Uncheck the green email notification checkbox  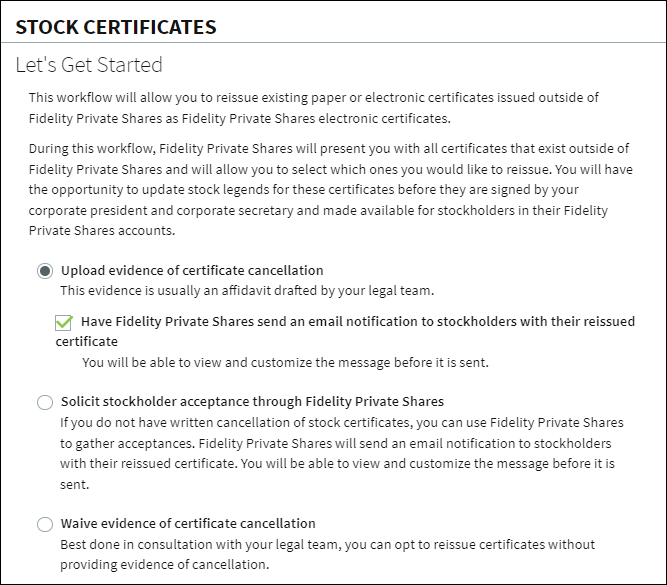pos(63,322)
